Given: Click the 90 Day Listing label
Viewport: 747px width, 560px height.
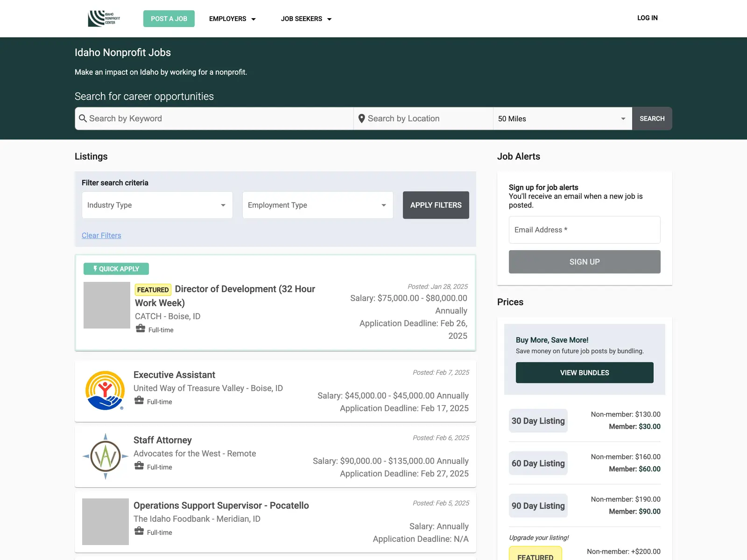Looking at the screenshot, I should tap(538, 506).
